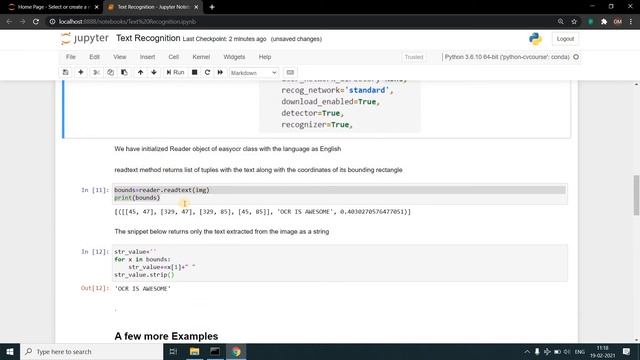
Task: Open the browser extensions puzzle icon
Action: tap(604, 22)
